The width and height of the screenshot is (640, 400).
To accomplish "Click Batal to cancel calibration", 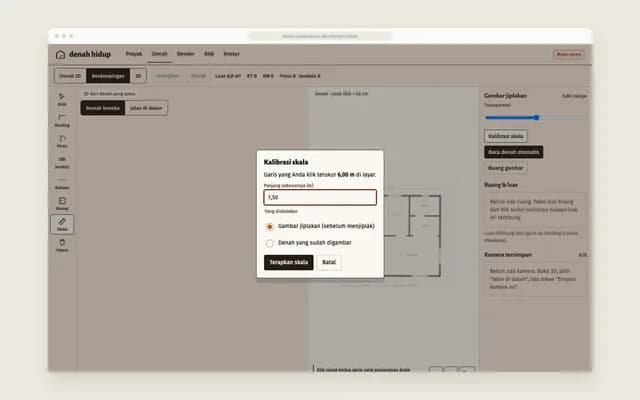I will pyautogui.click(x=329, y=262).
